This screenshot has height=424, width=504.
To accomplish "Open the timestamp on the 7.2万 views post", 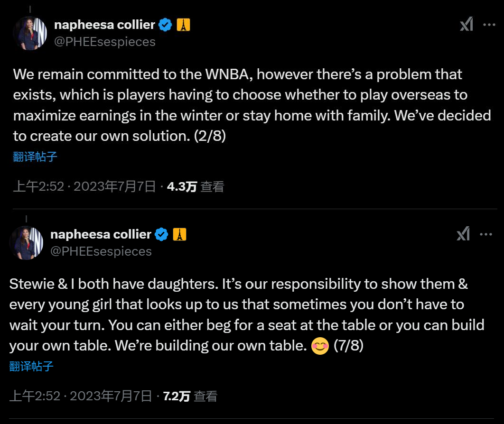I will click(x=81, y=396).
